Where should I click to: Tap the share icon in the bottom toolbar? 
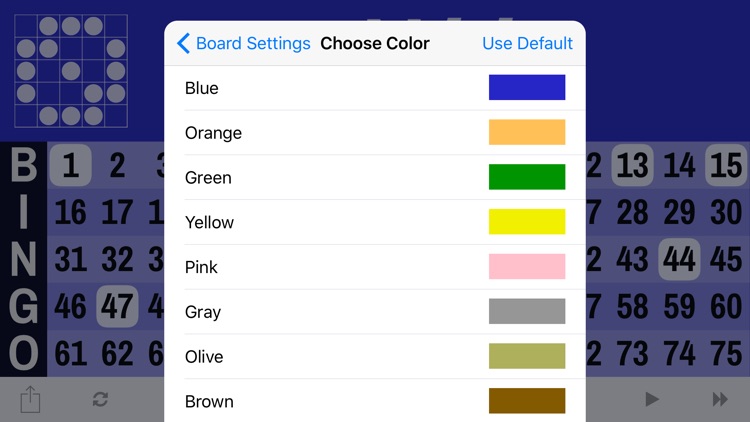30,399
